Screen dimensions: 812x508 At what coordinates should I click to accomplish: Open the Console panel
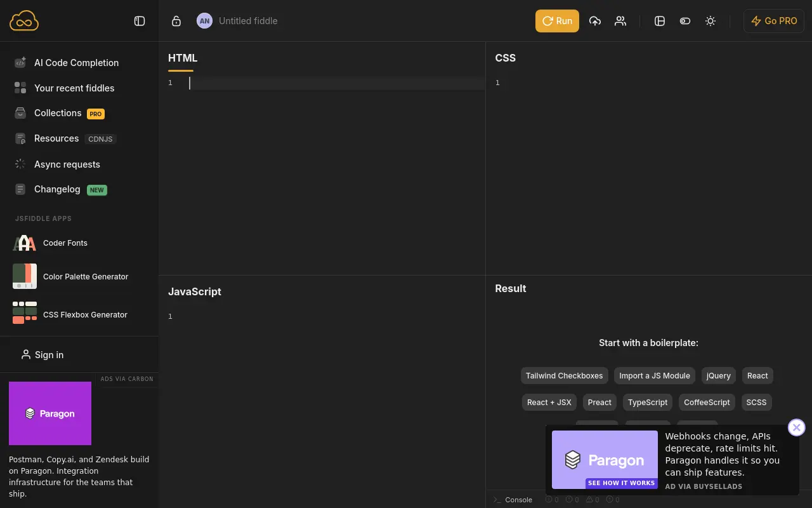[x=513, y=500]
